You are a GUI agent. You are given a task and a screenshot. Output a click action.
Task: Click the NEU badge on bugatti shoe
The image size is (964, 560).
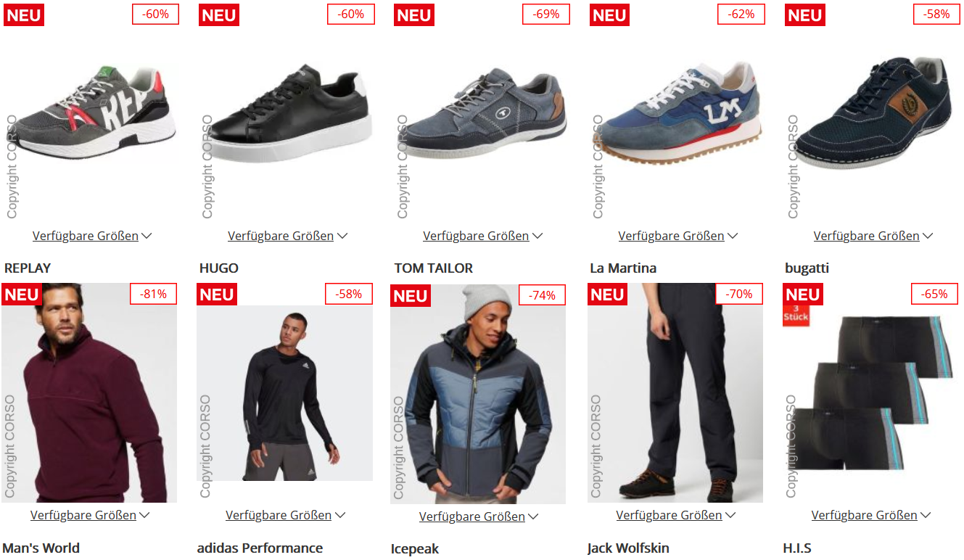[805, 15]
